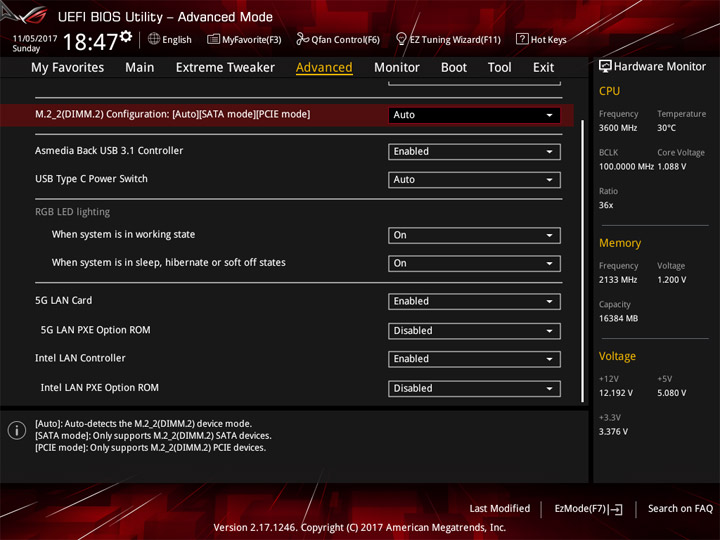Open Qfan Control(F6)
The height and width of the screenshot is (540, 720).
point(338,39)
